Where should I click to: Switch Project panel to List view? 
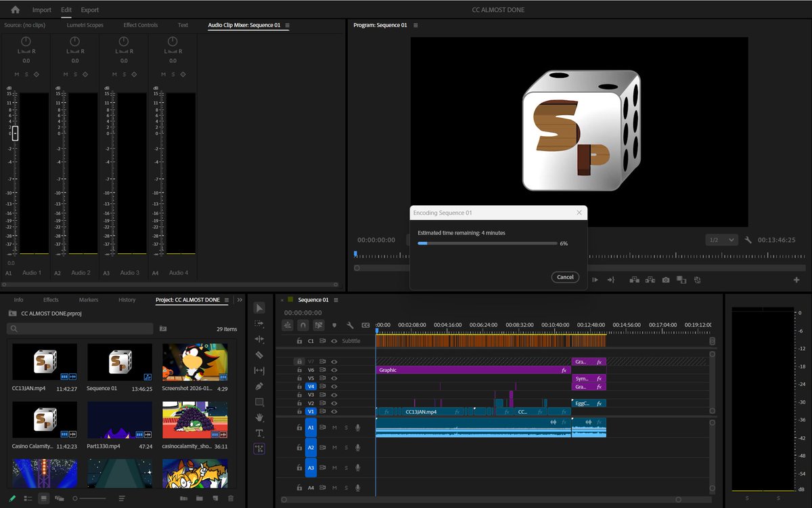tap(28, 499)
